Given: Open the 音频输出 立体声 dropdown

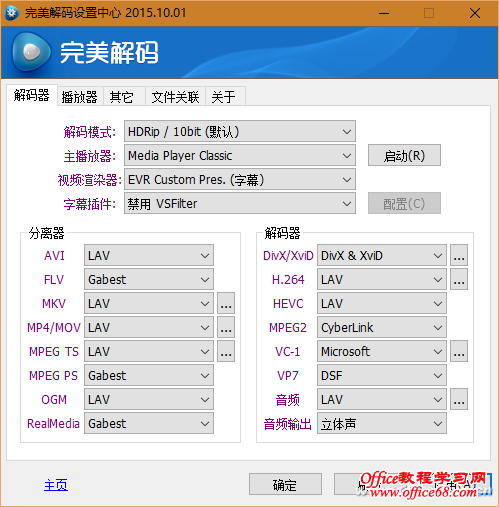Looking at the screenshot, I should [x=382, y=423].
